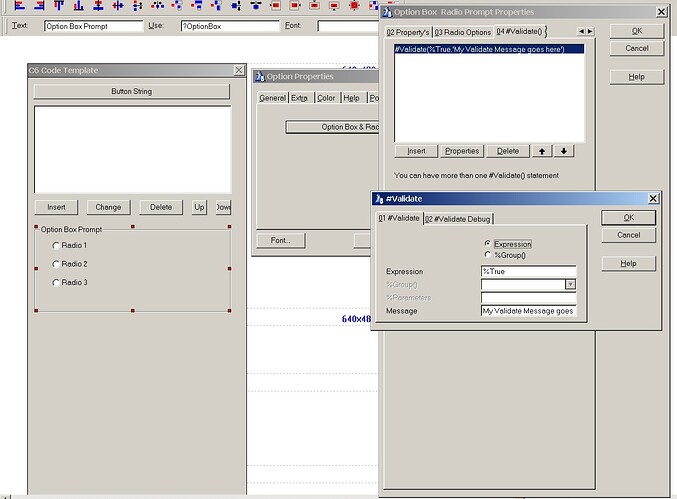Switch to the 02 #Validate Debug tab
Viewport: 677px width, 499px height.
click(458, 219)
